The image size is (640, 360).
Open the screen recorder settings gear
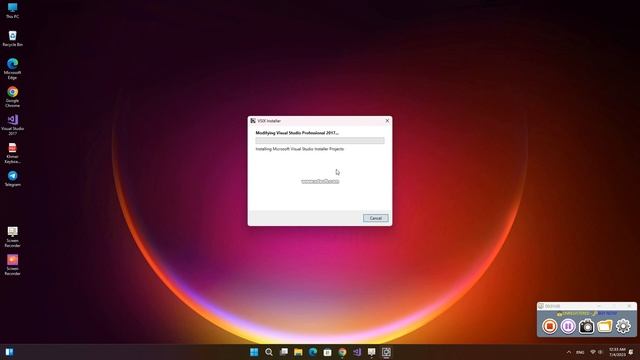pyautogui.click(x=623, y=326)
